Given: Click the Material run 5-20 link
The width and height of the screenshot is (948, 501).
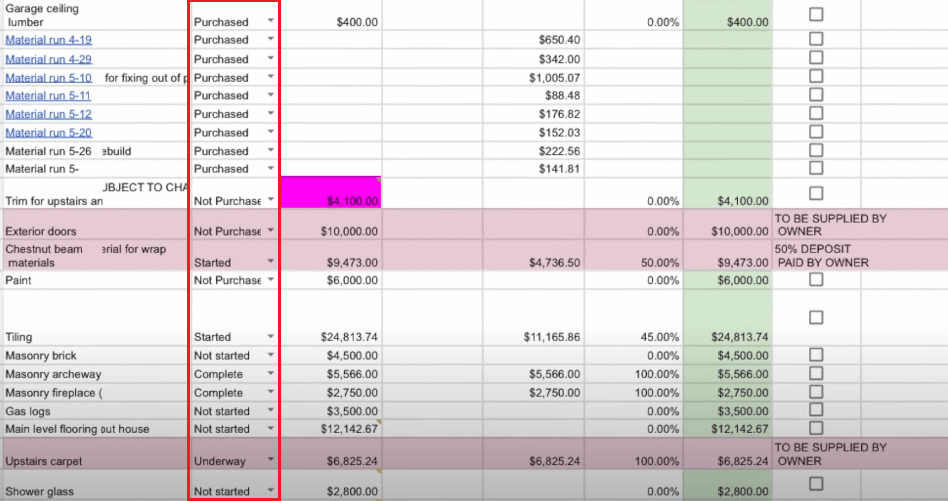Looking at the screenshot, I should click(x=48, y=132).
